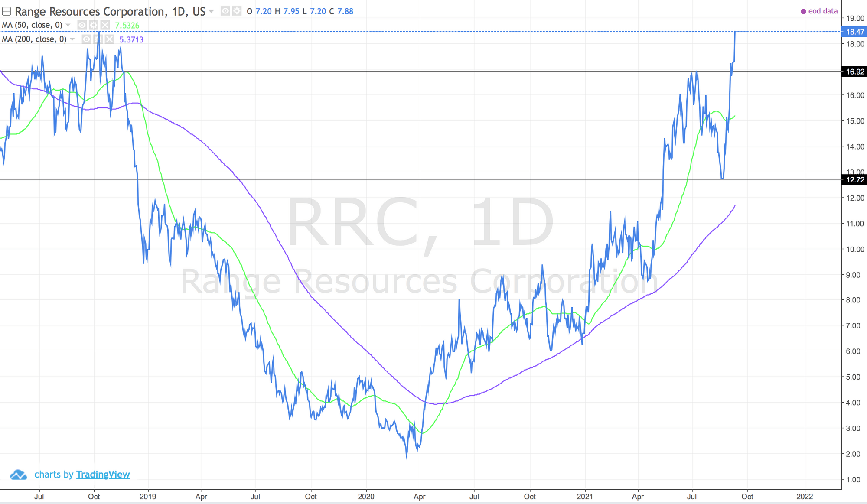Click the MA (50, close, 0) legend label
The width and height of the screenshot is (867, 504).
click(32, 25)
